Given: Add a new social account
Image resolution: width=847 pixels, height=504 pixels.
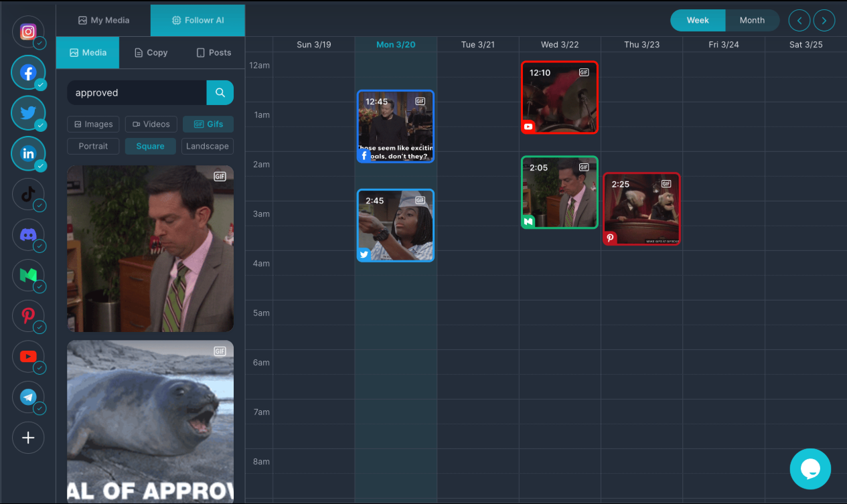Looking at the screenshot, I should tap(28, 438).
